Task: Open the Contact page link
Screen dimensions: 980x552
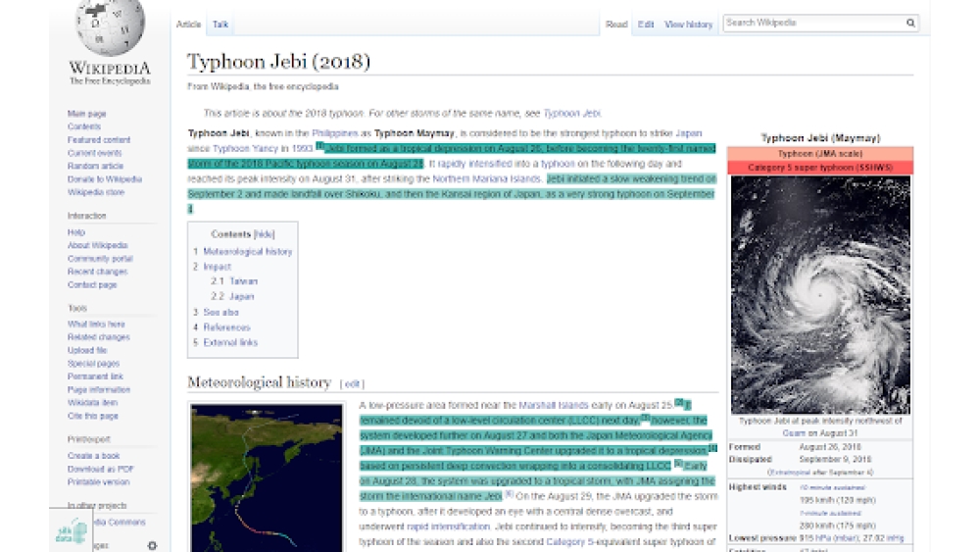Action: click(x=92, y=285)
